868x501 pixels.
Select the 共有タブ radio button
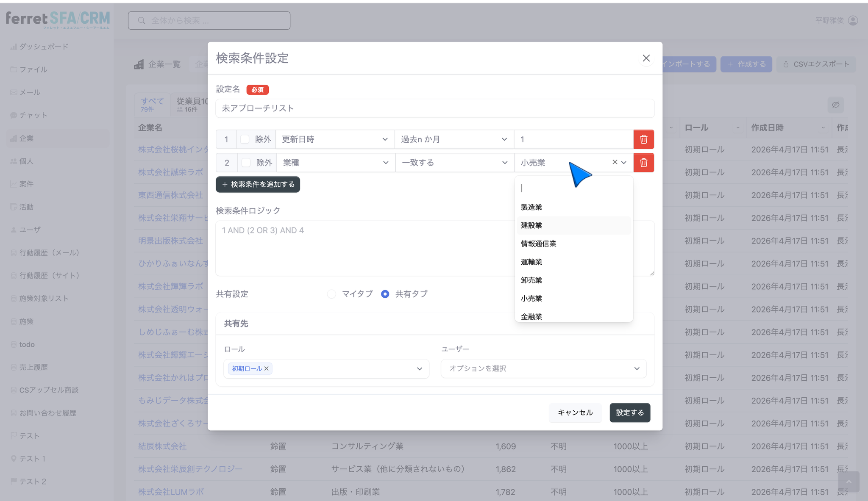[385, 294]
